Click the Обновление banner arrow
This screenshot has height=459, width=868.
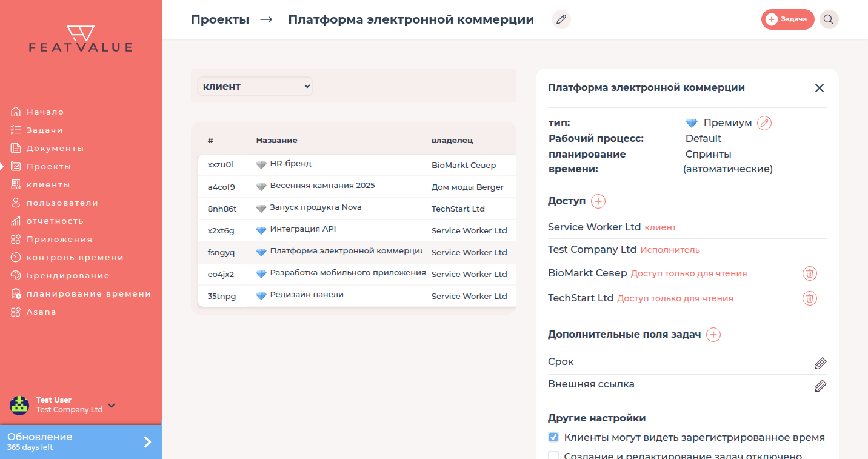147,442
